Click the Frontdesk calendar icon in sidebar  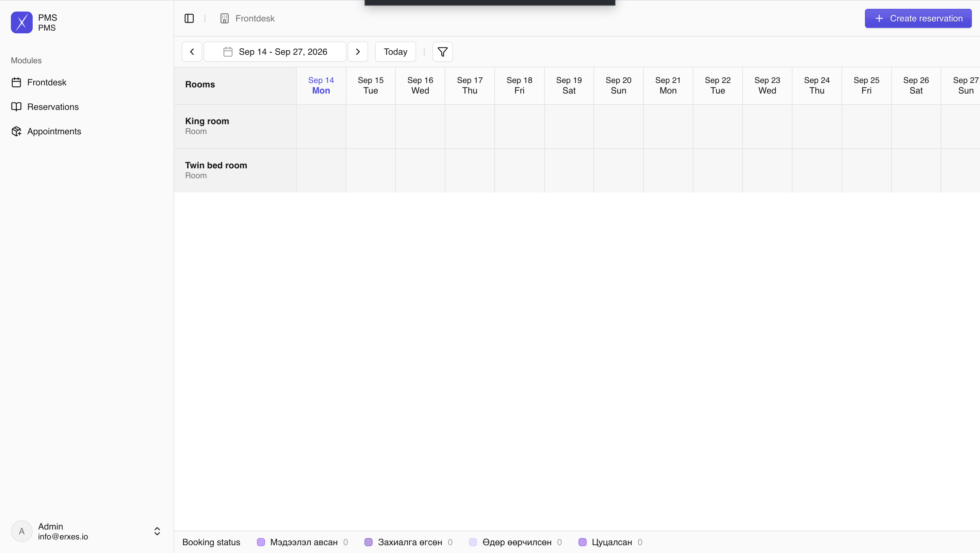click(x=16, y=82)
